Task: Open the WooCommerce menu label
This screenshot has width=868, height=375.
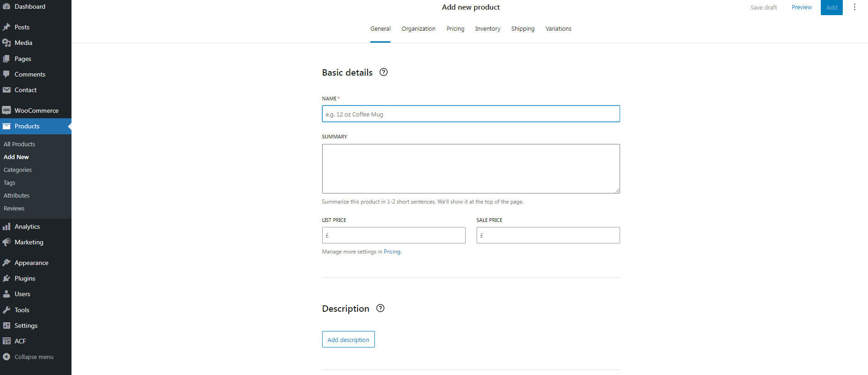Action: 37,110
